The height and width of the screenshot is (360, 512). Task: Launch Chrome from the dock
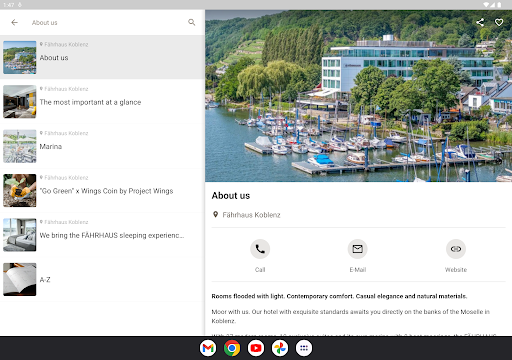click(232, 348)
